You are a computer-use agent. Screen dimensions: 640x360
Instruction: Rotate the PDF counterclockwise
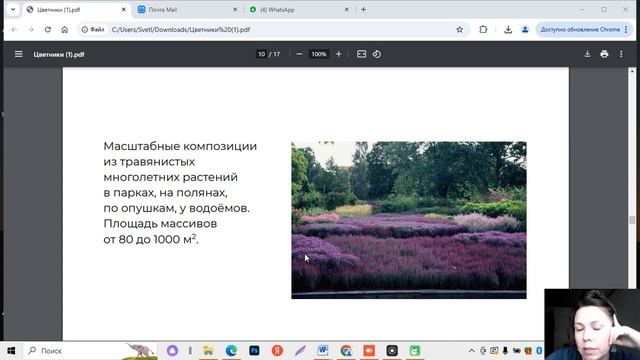tap(377, 54)
